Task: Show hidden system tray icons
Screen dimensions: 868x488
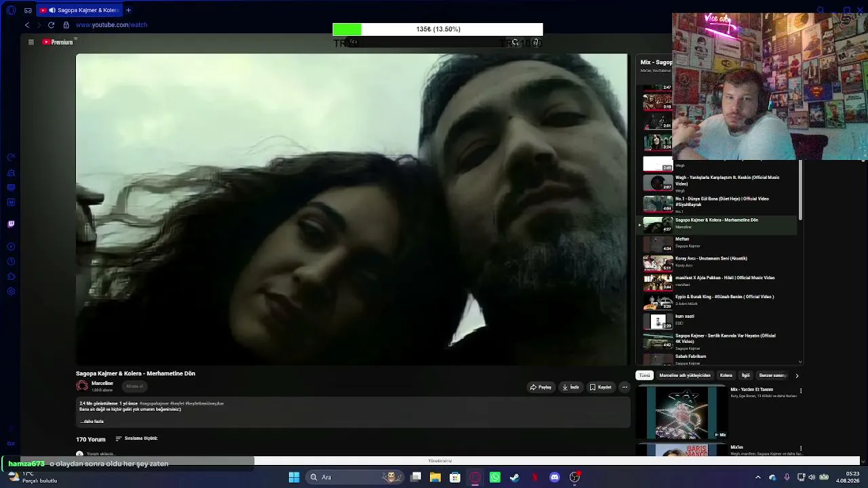Action: pyautogui.click(x=758, y=477)
